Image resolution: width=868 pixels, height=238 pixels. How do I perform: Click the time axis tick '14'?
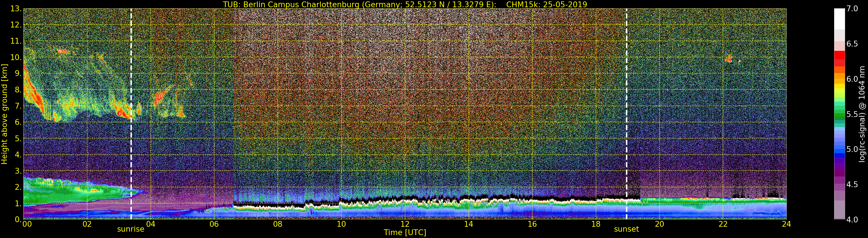[468, 224]
